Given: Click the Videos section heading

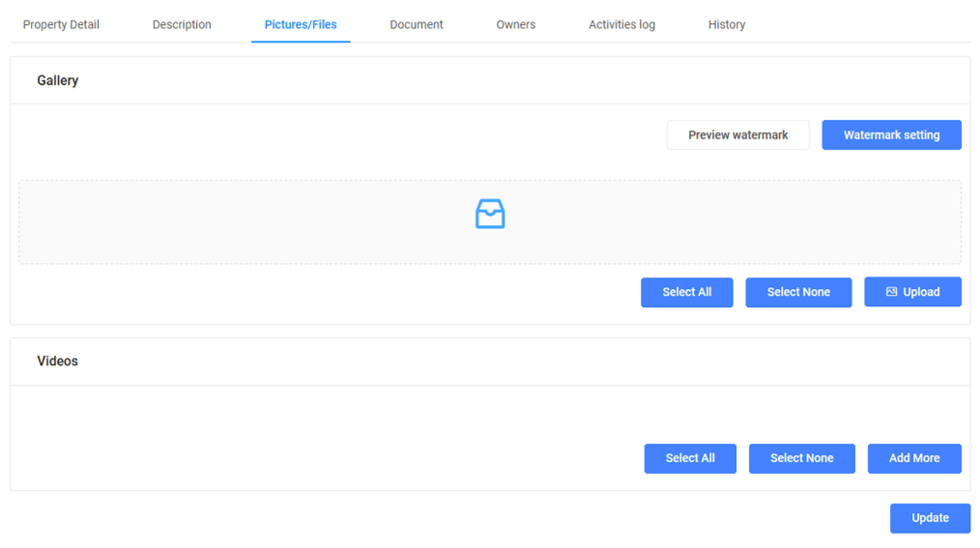Looking at the screenshot, I should coord(58,361).
